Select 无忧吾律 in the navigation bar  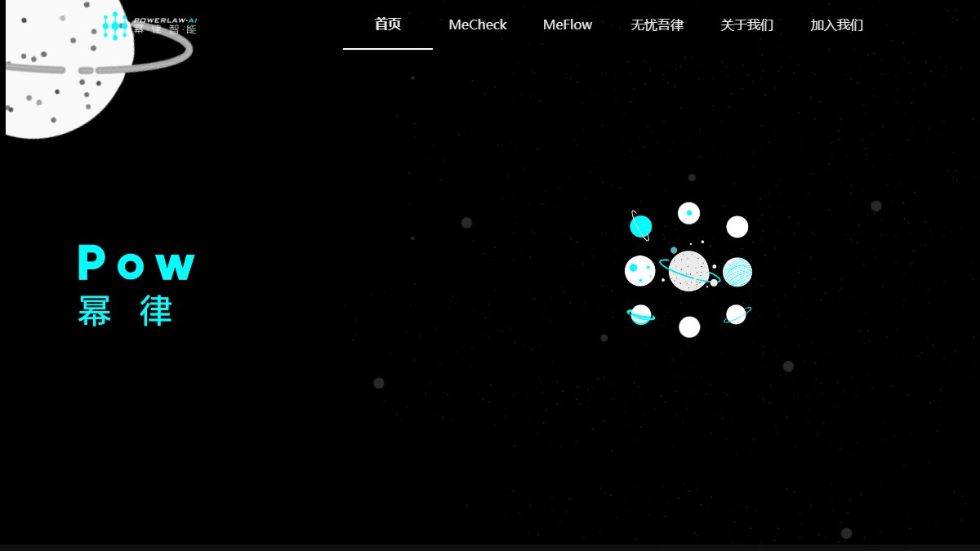pyautogui.click(x=657, y=24)
